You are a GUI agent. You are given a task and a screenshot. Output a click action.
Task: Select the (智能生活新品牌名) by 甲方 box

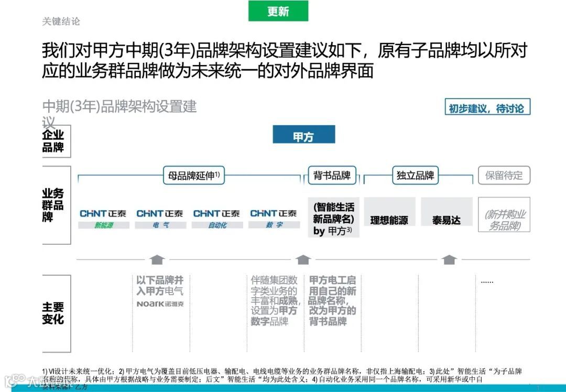[333, 217]
